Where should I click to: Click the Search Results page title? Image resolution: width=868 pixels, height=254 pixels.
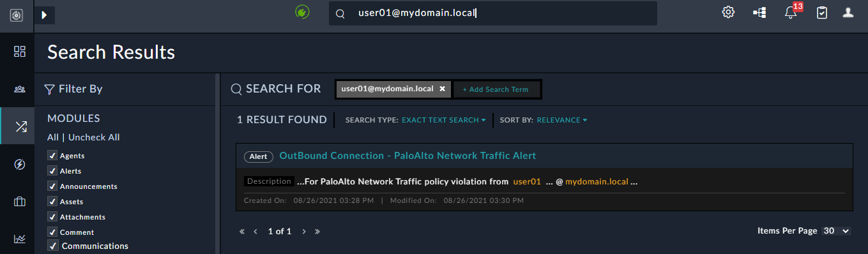tap(111, 52)
